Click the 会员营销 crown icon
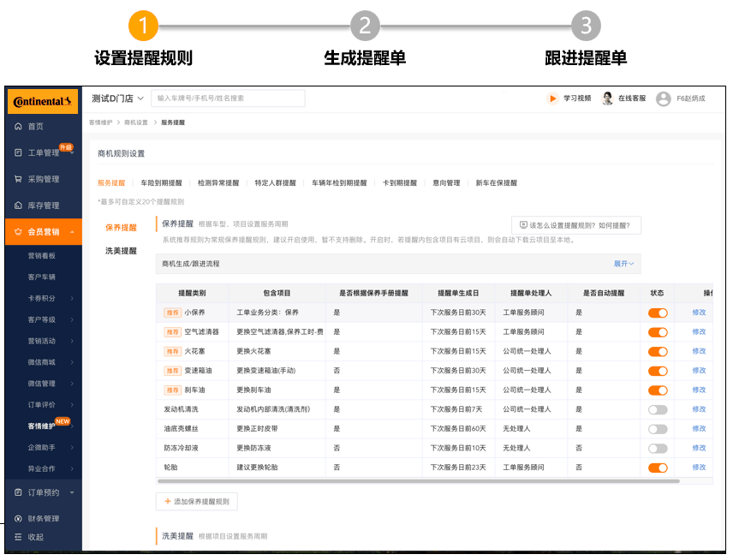This screenshot has width=733, height=560. tap(18, 231)
